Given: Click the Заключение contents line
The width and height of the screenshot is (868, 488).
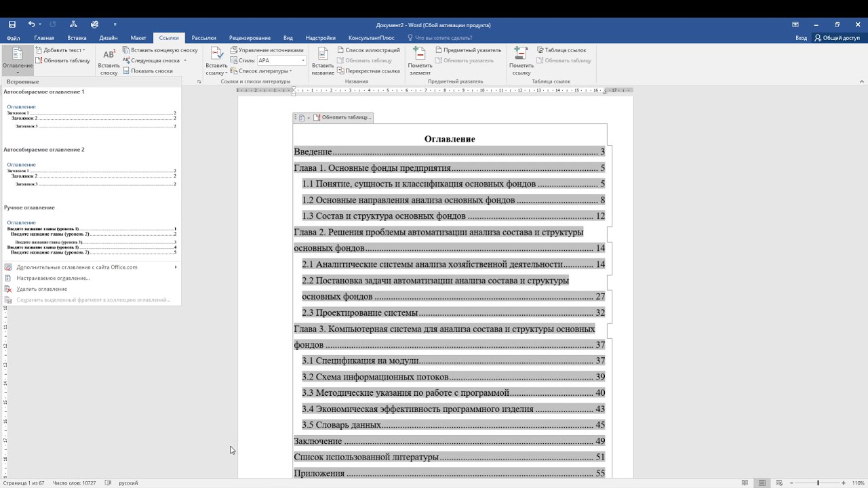Looking at the screenshot, I should 449,441.
